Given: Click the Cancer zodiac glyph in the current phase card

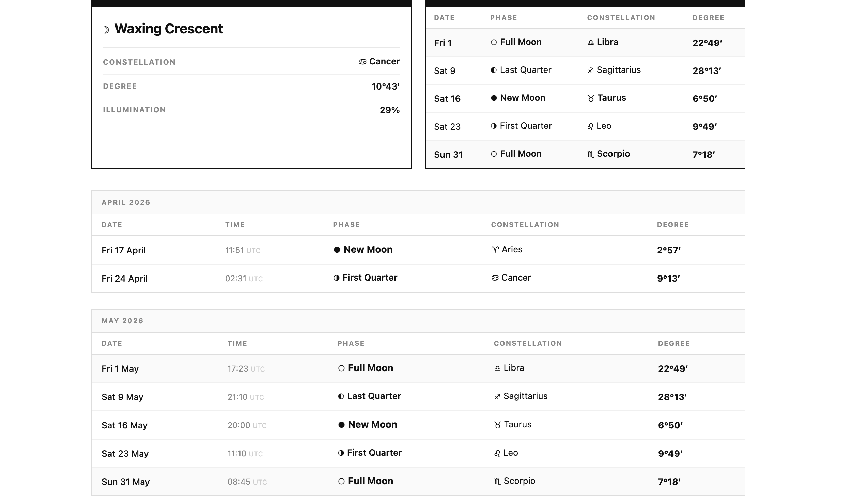Looking at the screenshot, I should point(363,62).
